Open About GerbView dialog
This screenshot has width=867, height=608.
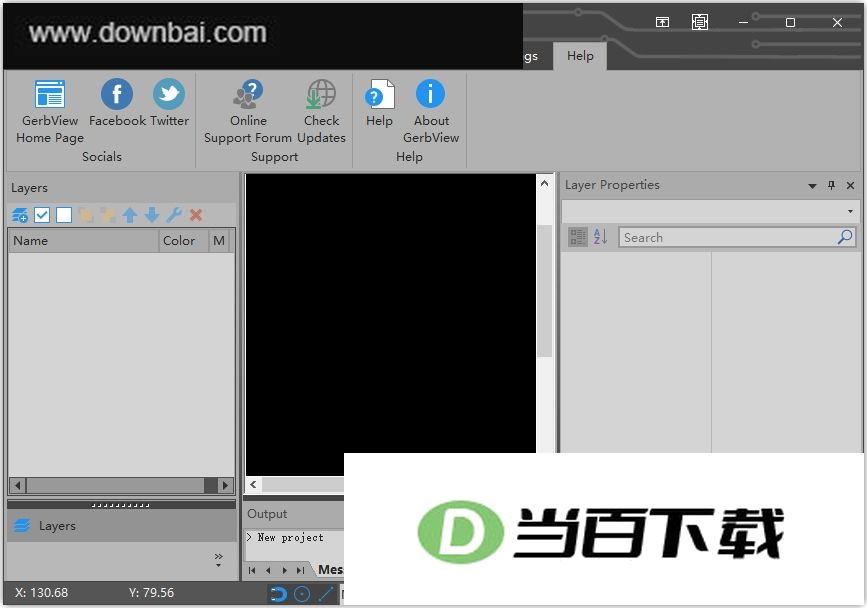pyautogui.click(x=431, y=112)
